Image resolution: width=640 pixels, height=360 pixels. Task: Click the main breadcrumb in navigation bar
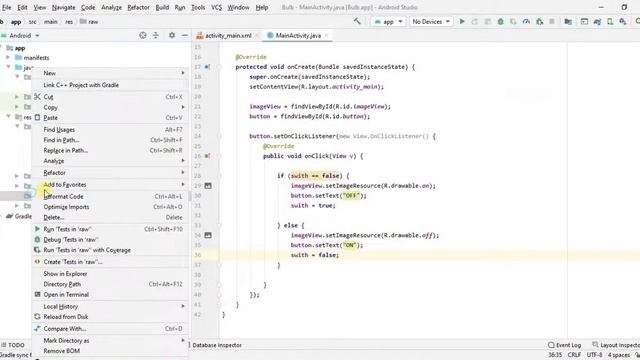pyautogui.click(x=51, y=22)
